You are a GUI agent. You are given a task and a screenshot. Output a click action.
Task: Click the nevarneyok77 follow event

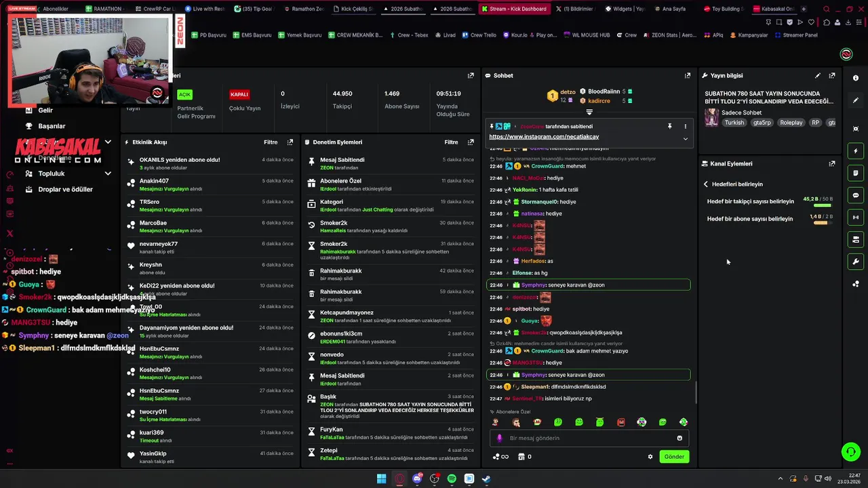[x=210, y=247]
